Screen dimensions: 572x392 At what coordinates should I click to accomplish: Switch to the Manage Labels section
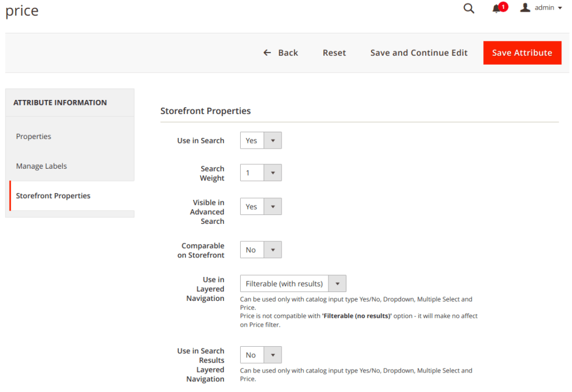pos(41,166)
